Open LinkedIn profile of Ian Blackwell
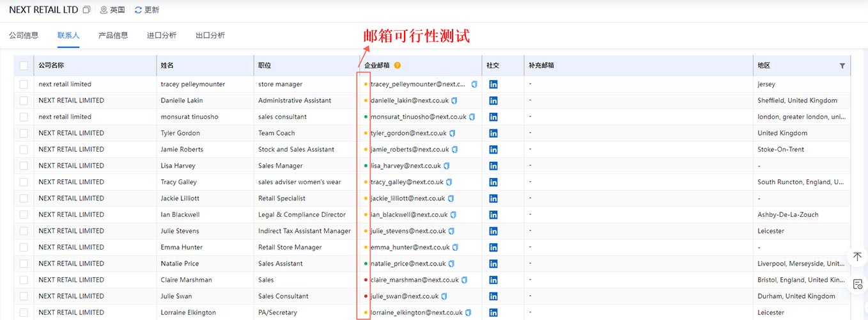Image resolution: width=868 pixels, height=320 pixels. [493, 214]
